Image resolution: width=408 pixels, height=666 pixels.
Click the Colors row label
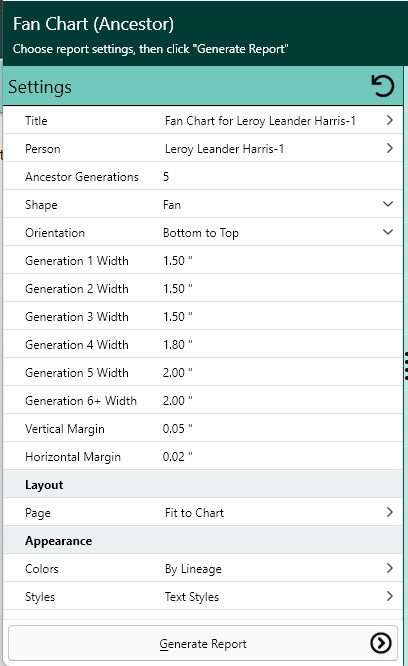click(42, 569)
